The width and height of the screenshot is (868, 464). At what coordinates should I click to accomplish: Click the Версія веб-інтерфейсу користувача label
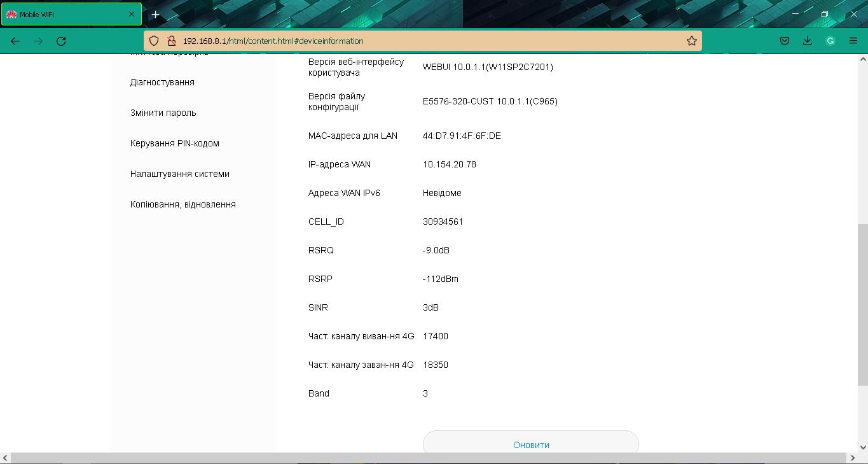pos(356,67)
